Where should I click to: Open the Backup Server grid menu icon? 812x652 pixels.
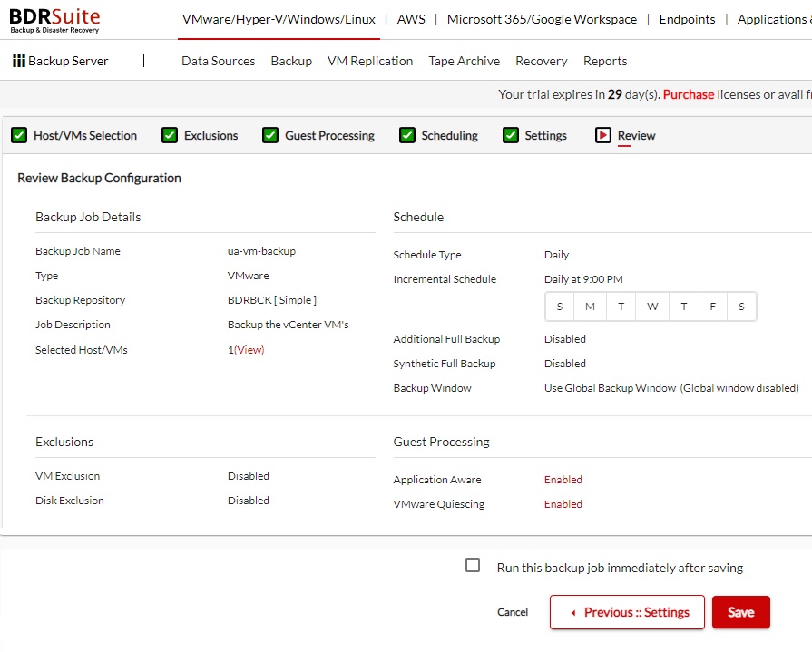(19, 61)
